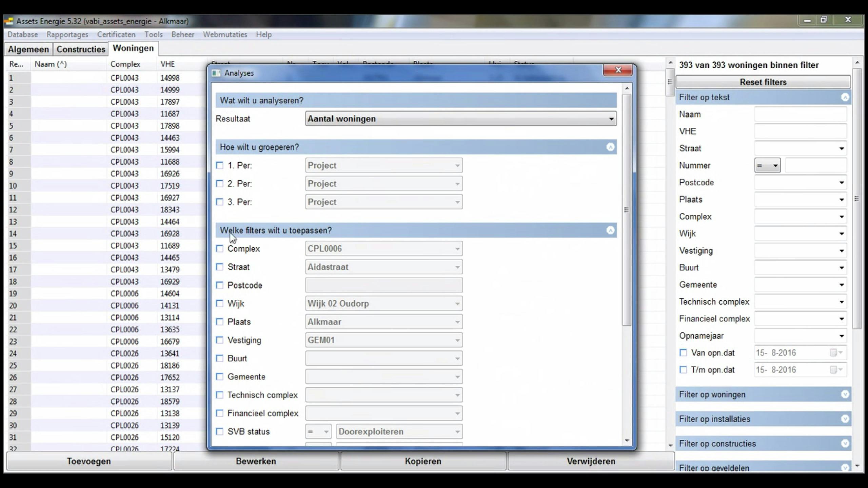Open the Rapportages menu
This screenshot has height=488, width=868.
point(67,35)
